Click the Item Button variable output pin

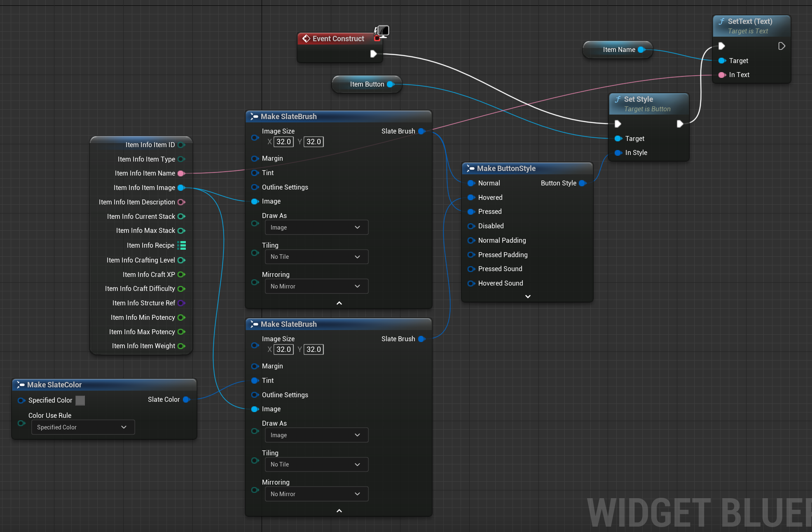390,84
